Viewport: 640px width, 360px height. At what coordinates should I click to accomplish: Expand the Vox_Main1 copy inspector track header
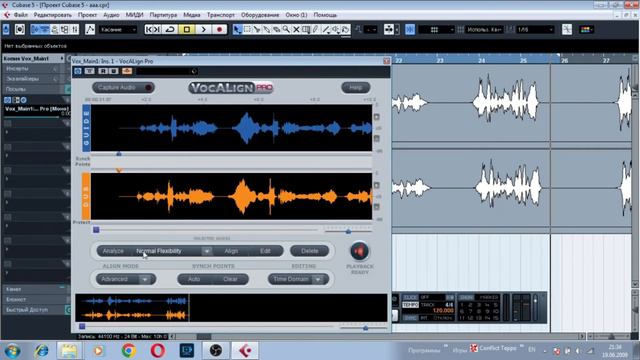(x=33, y=59)
